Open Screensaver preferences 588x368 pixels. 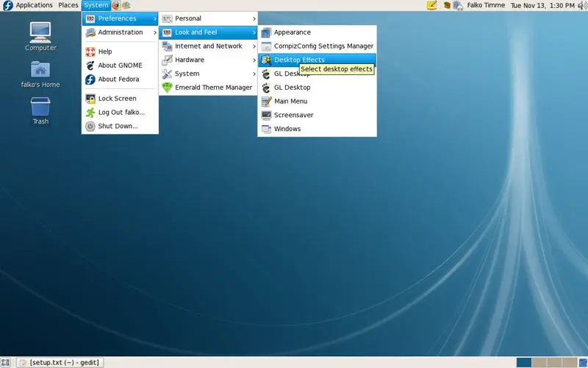pyautogui.click(x=318, y=116)
